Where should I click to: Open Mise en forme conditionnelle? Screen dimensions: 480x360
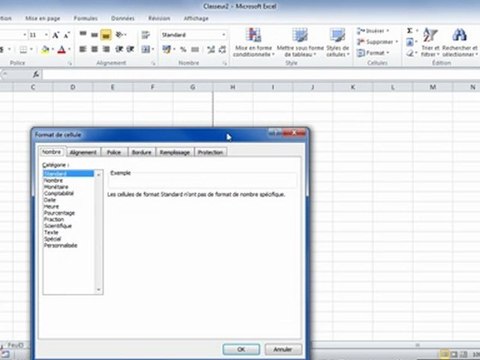[x=253, y=42]
